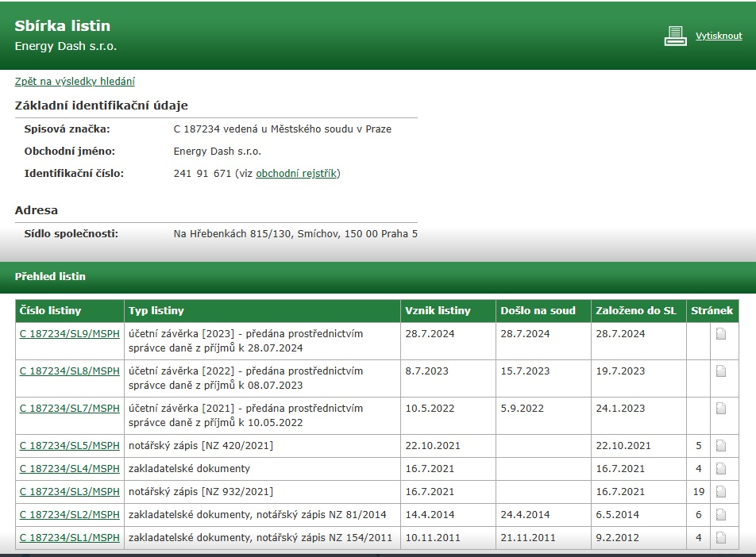Screen dimensions: 756x557
Task: Open document icon for SL8 row
Action: click(x=721, y=371)
